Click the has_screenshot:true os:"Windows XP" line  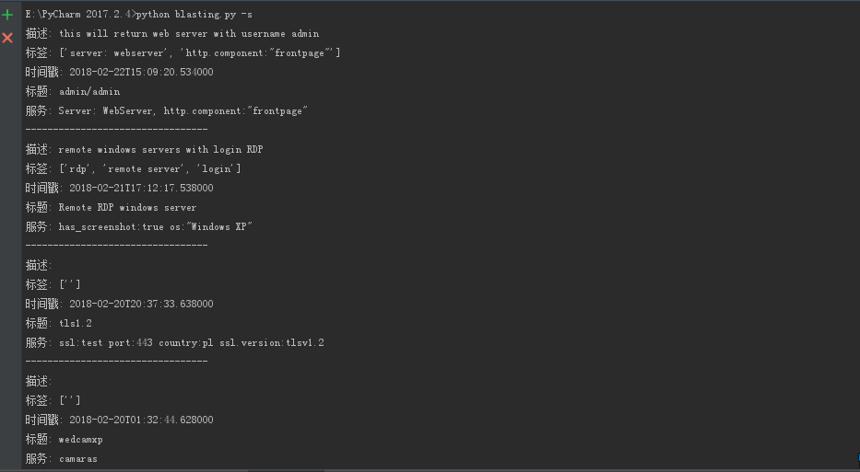pos(156,227)
